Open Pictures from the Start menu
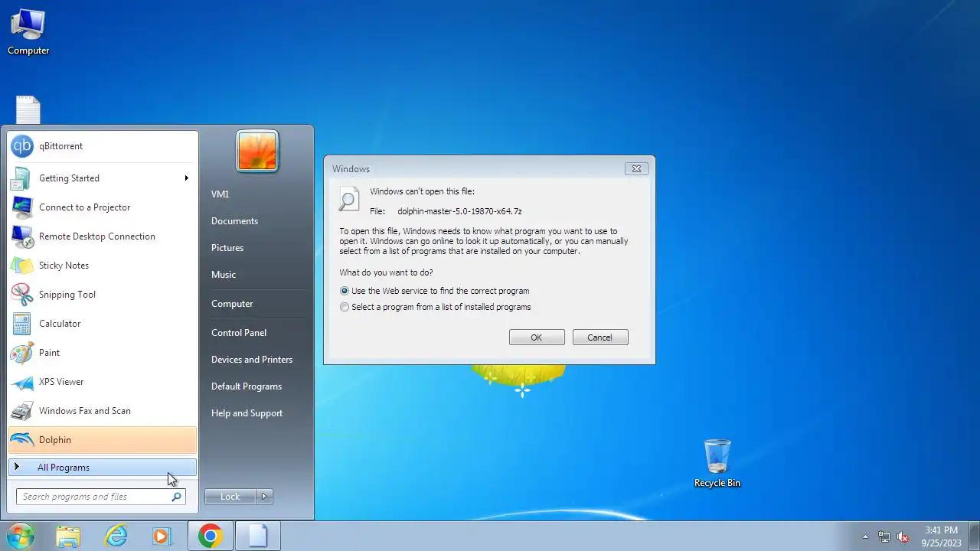The image size is (980, 551). pos(227,248)
